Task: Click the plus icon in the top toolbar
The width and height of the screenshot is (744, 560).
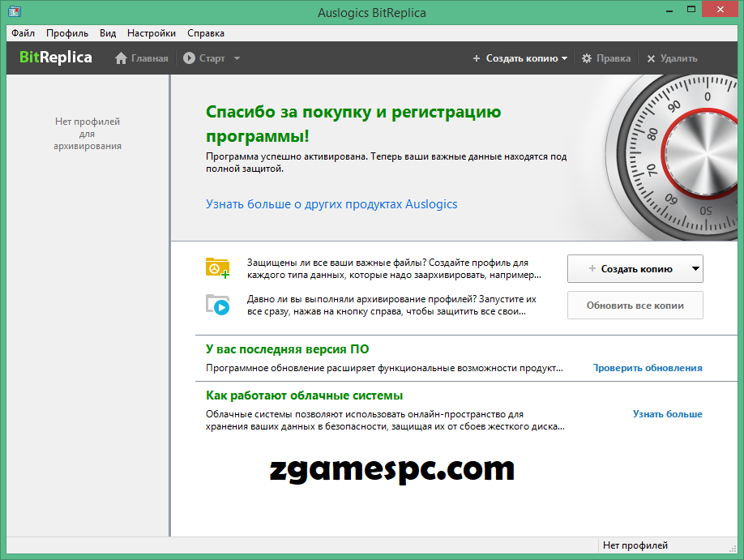Action: (x=477, y=58)
